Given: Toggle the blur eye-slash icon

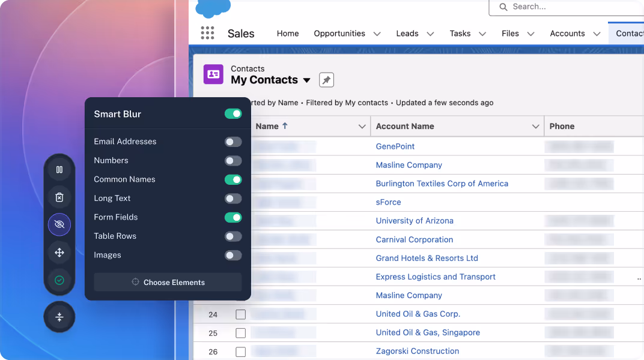Looking at the screenshot, I should coord(59,224).
